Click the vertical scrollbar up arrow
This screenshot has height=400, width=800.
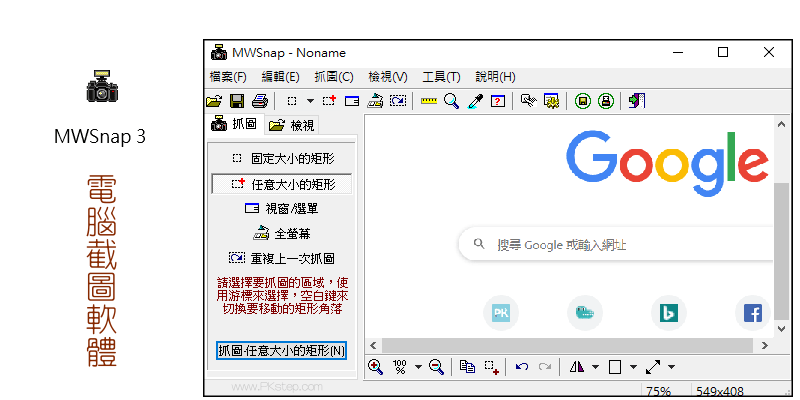pyautogui.click(x=781, y=123)
